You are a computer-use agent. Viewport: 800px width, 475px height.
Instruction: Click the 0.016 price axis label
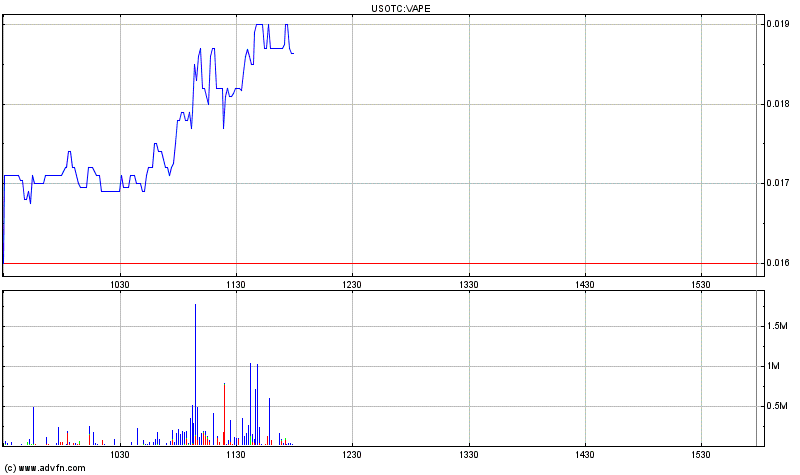(x=778, y=263)
